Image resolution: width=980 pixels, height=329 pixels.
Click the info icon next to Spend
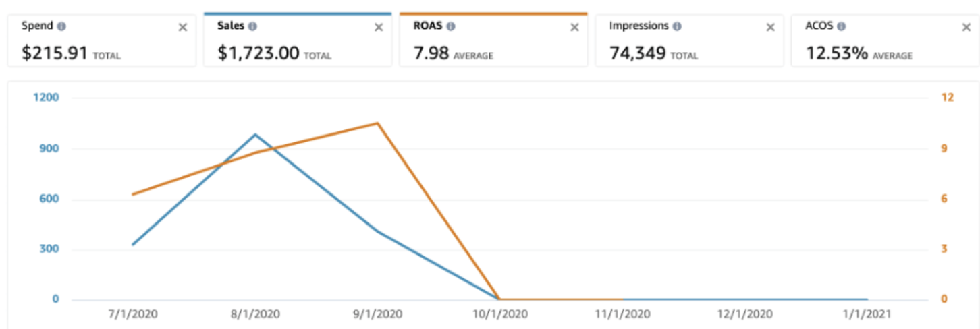(x=61, y=26)
